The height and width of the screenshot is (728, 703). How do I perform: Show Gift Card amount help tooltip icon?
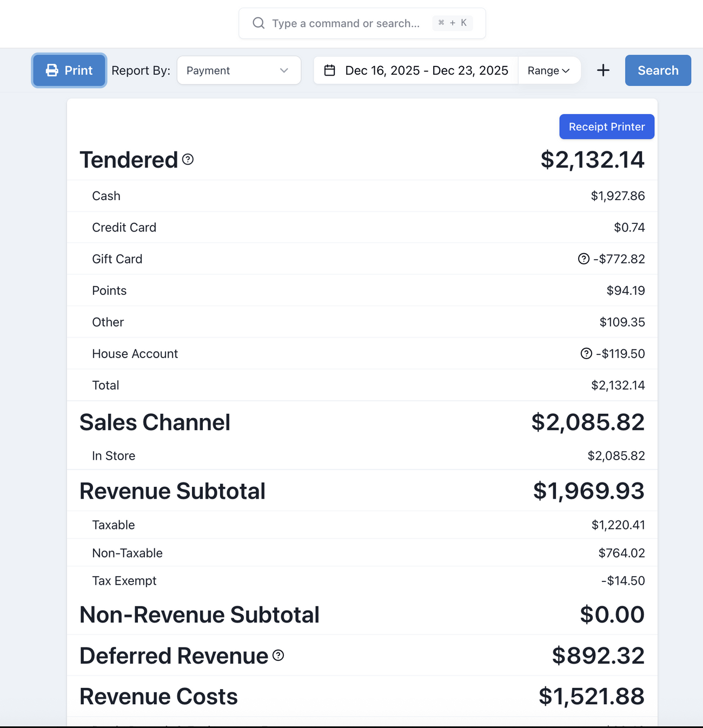click(583, 259)
